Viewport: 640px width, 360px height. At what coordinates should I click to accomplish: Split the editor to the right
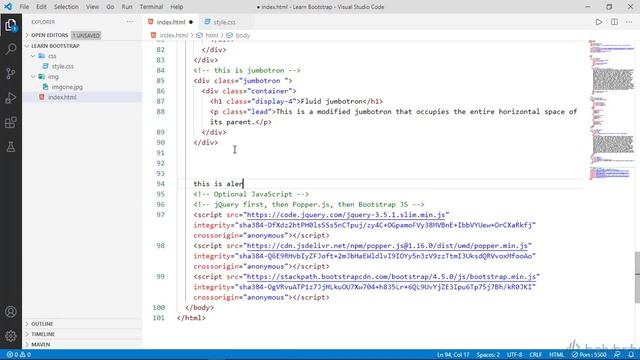tap(614, 22)
